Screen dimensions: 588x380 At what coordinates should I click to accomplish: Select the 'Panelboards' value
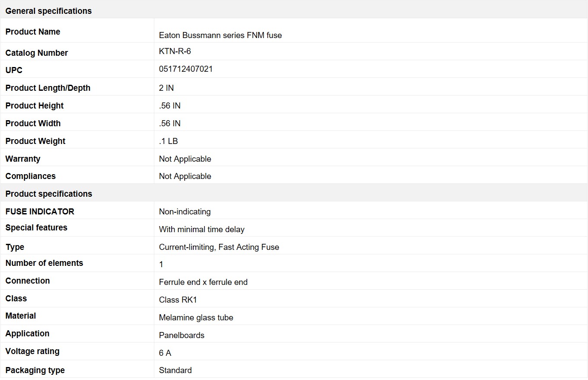pyautogui.click(x=182, y=335)
